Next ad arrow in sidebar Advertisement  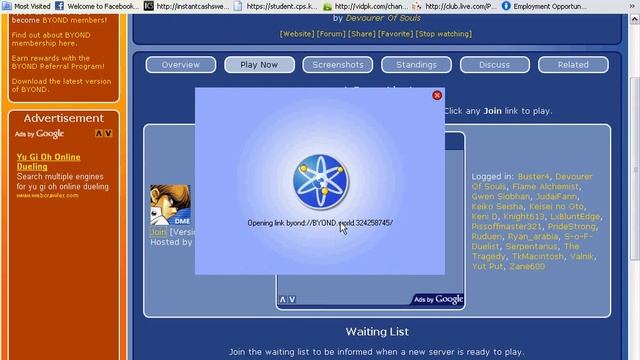click(x=108, y=133)
